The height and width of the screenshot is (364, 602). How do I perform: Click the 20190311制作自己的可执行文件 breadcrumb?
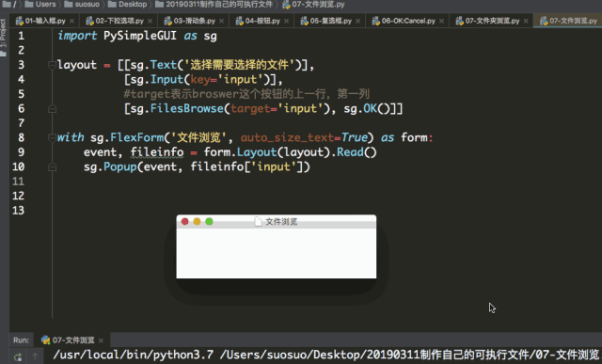pos(214,4)
